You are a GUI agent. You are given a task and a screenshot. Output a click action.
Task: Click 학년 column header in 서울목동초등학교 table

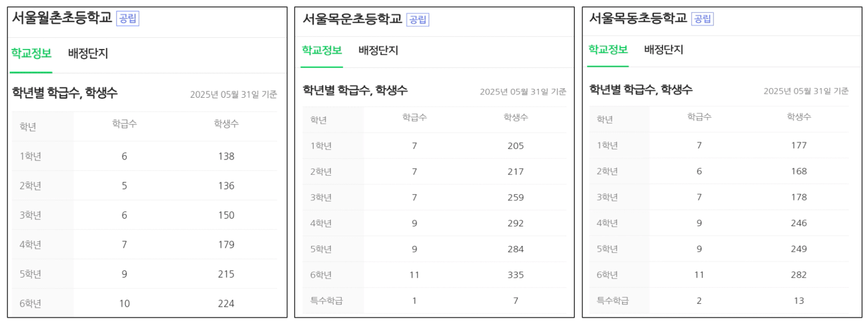(604, 119)
